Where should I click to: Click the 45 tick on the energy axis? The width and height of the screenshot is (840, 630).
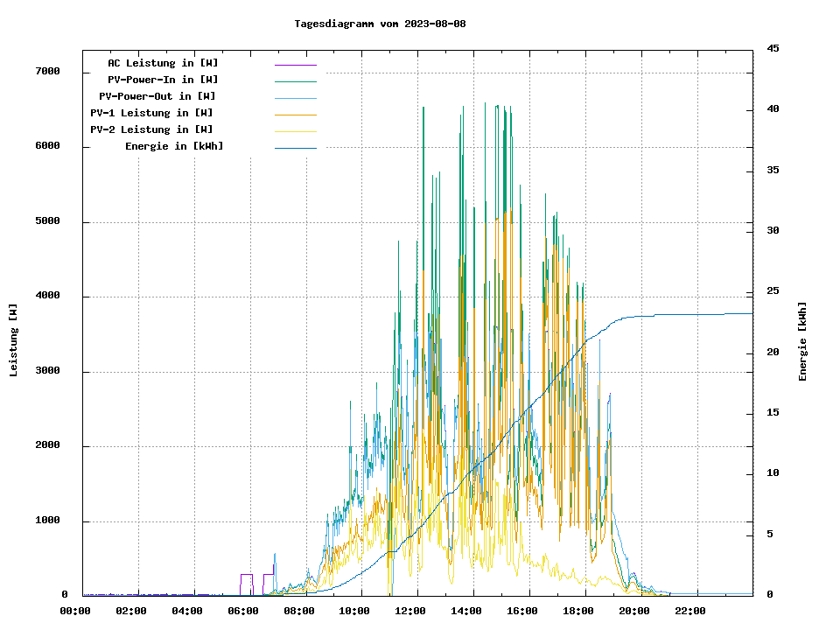click(x=773, y=49)
